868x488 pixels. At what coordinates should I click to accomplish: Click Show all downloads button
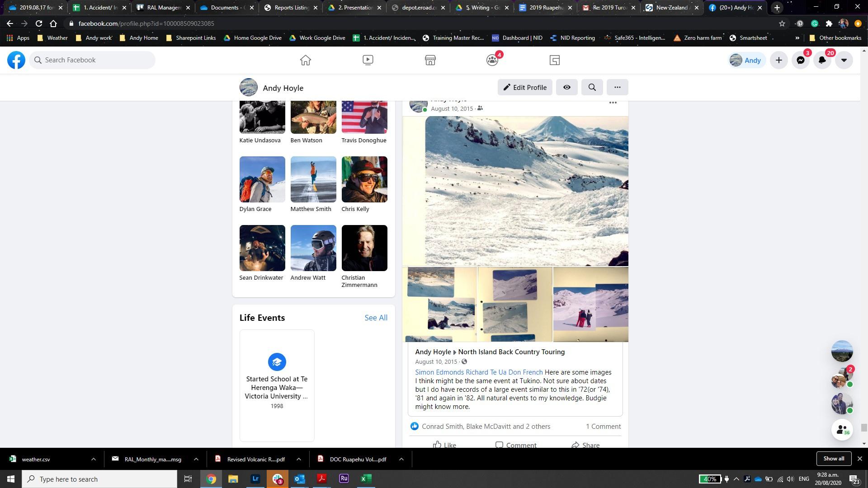[x=834, y=459]
